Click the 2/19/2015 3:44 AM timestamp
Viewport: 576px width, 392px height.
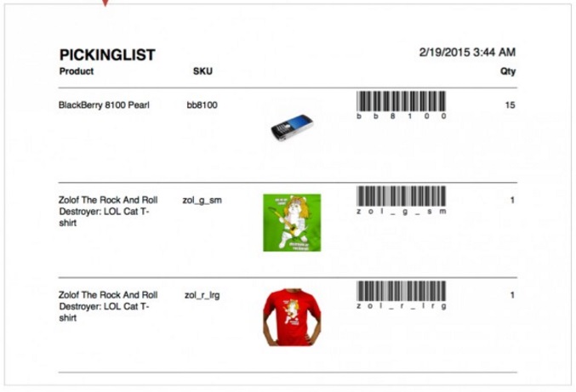pos(467,53)
